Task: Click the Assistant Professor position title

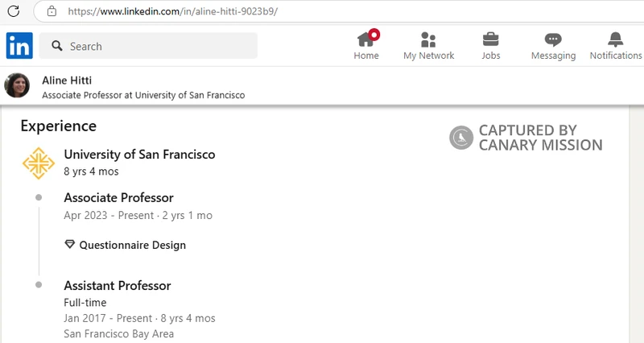Action: pos(117,286)
